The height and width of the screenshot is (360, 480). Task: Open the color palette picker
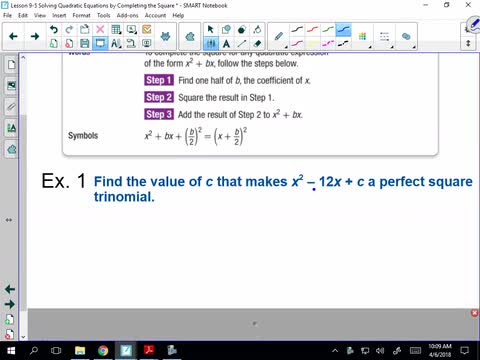tap(363, 37)
